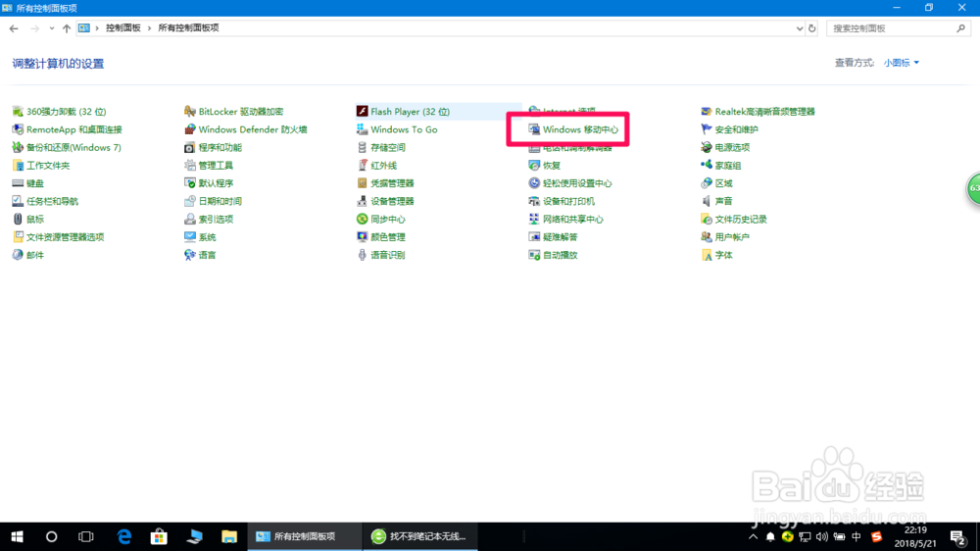The height and width of the screenshot is (551, 980).
Task: Open 恢复 item
Action: (545, 166)
